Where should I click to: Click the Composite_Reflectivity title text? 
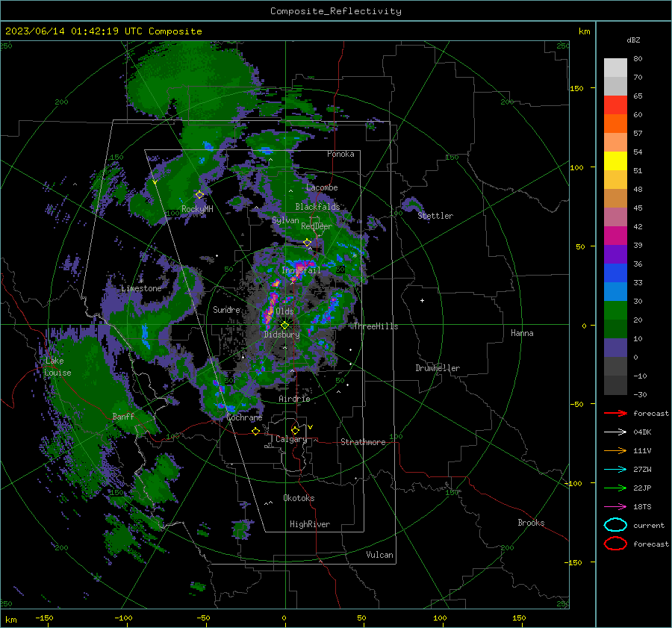335,11
